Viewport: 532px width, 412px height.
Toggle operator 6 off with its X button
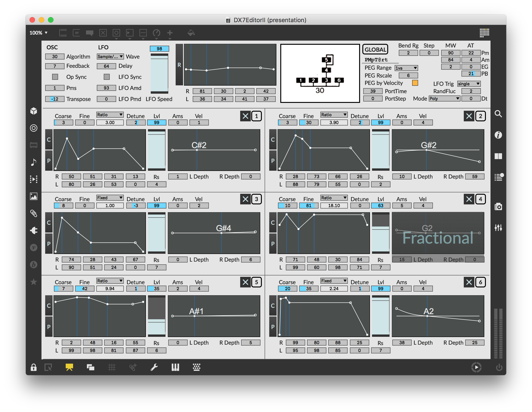tap(469, 282)
